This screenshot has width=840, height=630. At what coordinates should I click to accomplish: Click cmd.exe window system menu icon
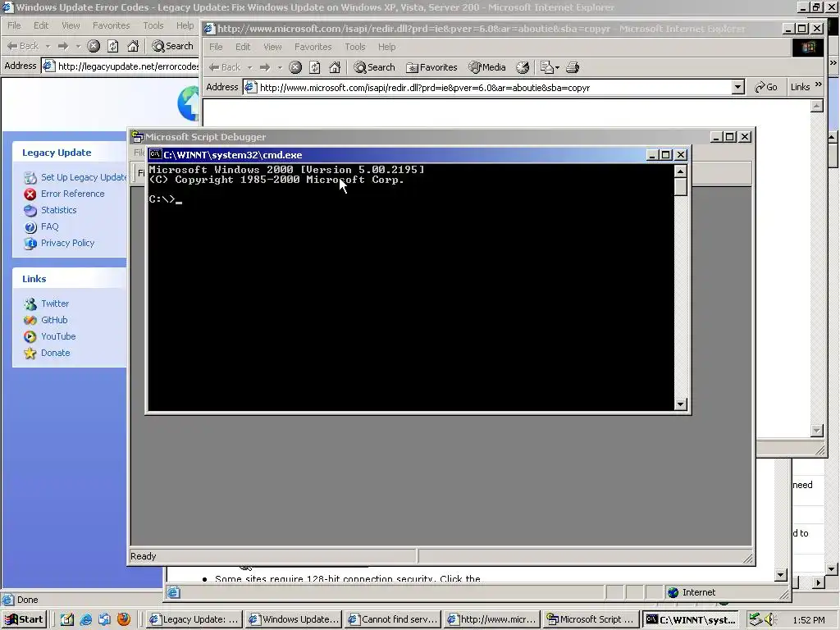point(155,154)
